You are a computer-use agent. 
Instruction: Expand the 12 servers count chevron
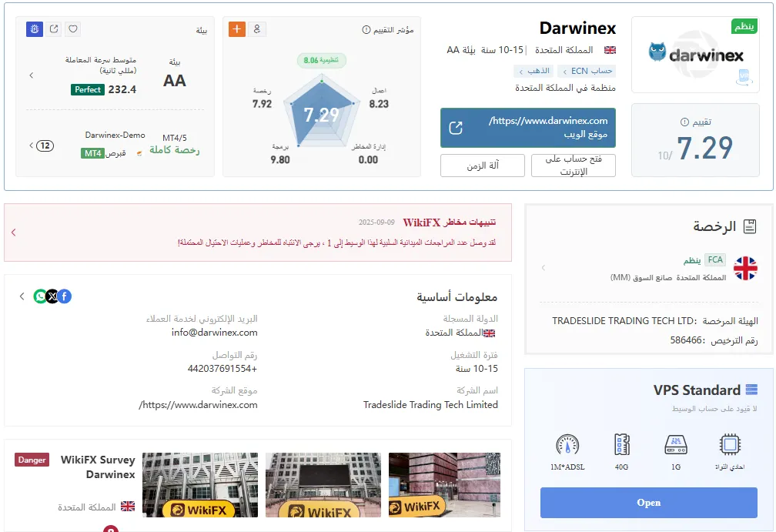pos(31,146)
